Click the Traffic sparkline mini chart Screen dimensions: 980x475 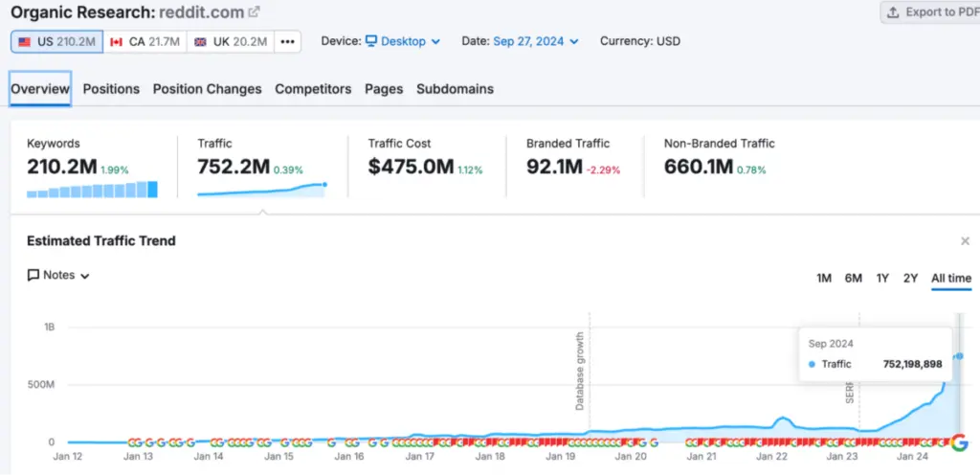(x=261, y=189)
